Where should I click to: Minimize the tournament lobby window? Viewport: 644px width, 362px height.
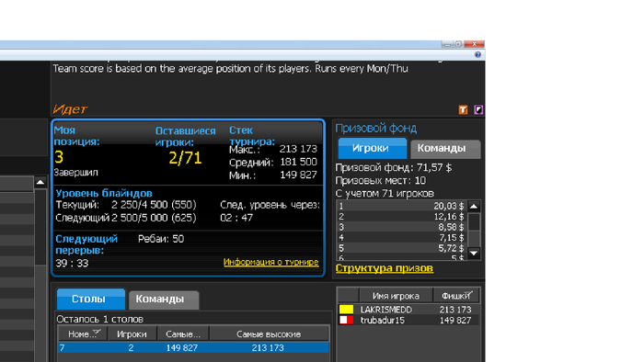click(447, 44)
